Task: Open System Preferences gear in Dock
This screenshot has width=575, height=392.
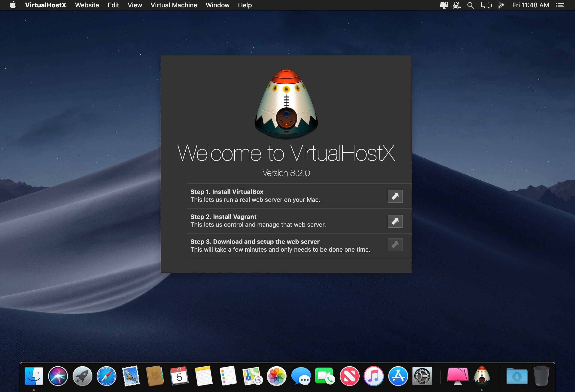Action: 422,376
